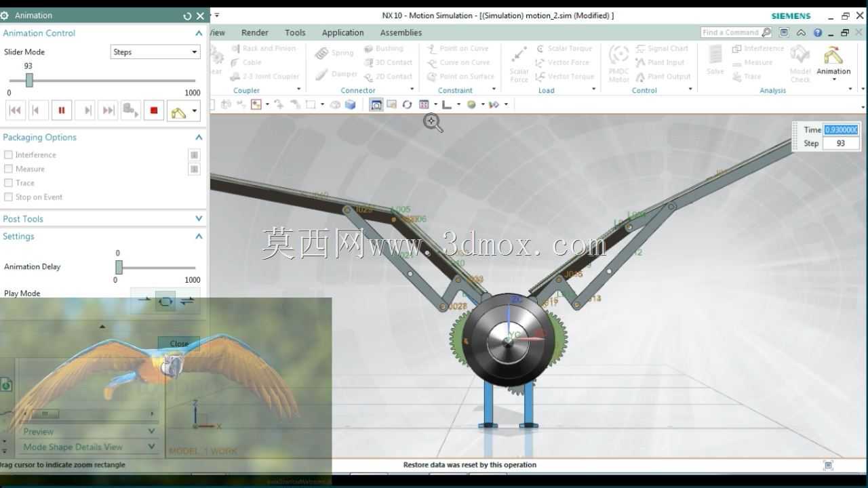Reset the Animation dialog
The width and height of the screenshot is (868, 488).
187,16
